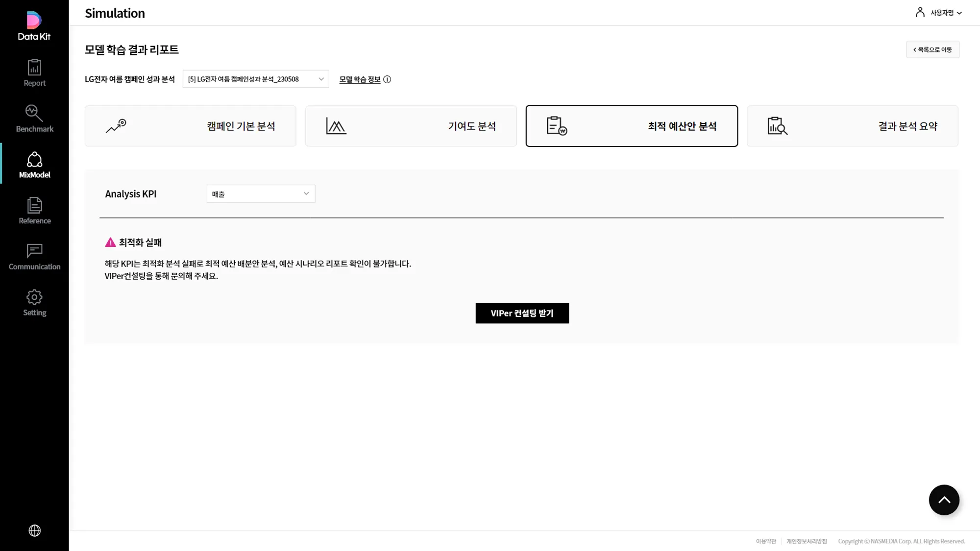Screen dimensions: 980x551
Task: Click the Simulation page title
Action: coord(115,13)
